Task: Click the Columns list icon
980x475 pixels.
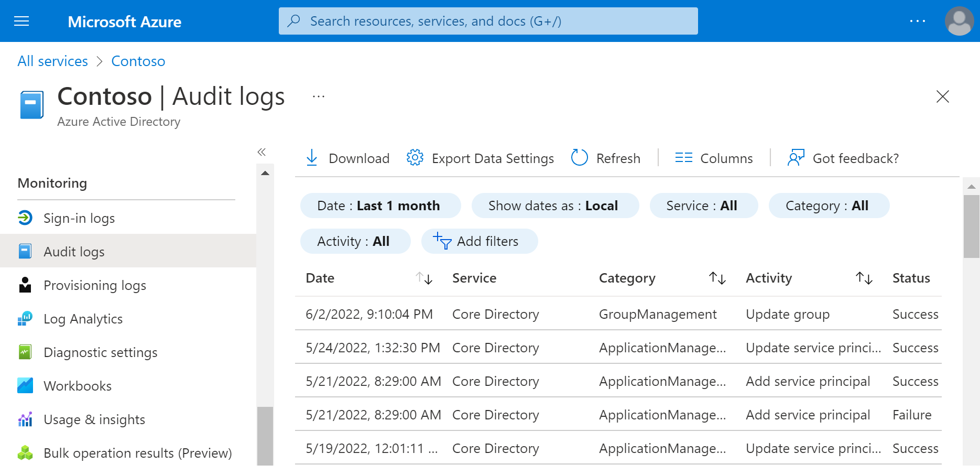Action: pos(683,158)
